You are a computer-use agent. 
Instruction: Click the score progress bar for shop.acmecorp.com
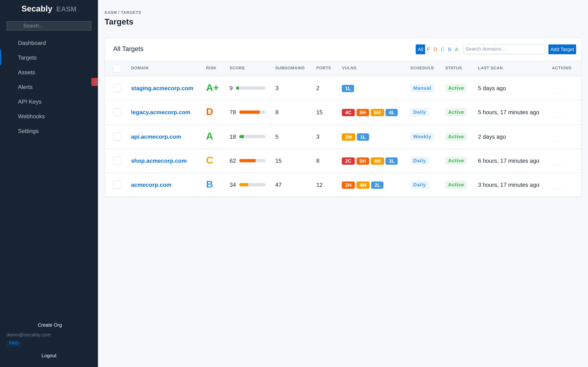[x=252, y=160]
